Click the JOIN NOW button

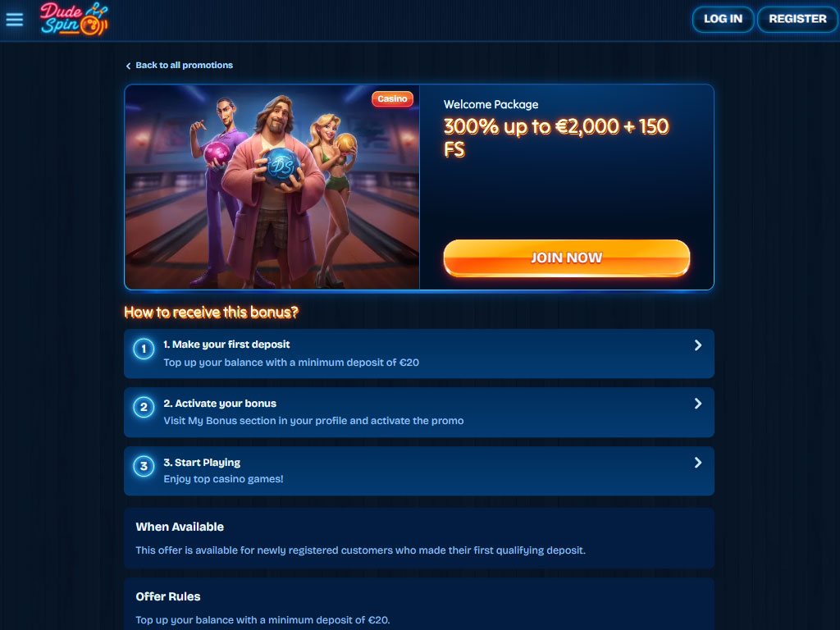point(566,258)
